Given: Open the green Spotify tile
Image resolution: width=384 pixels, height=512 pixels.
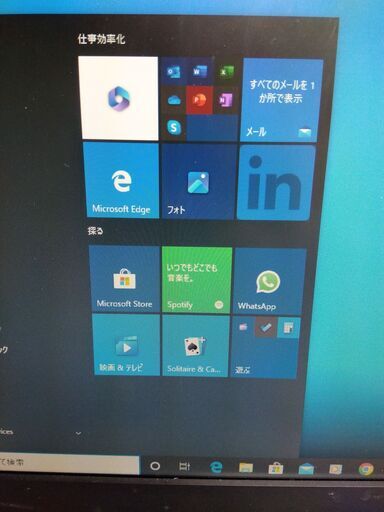Looking at the screenshot, I should pos(197,280).
